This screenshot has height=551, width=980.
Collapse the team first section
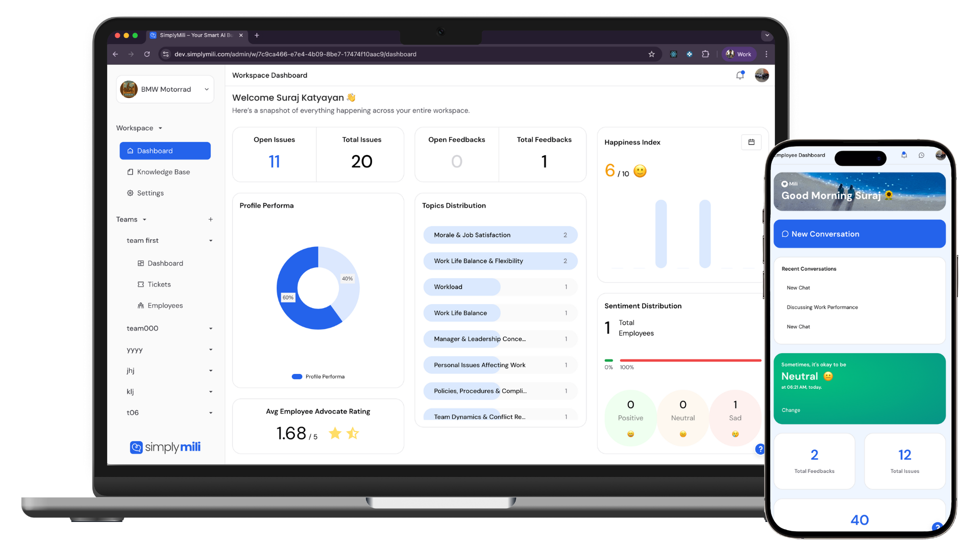point(210,241)
